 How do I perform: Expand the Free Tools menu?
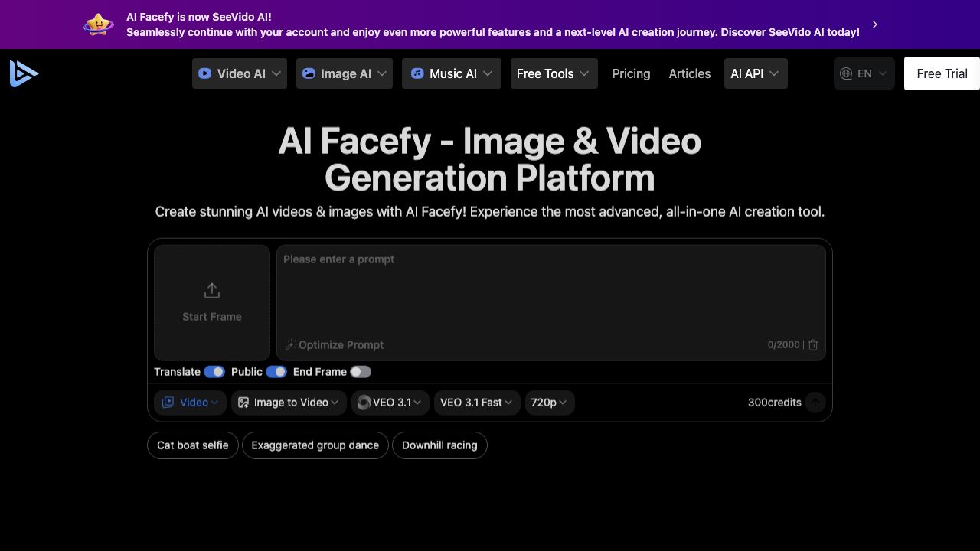(554, 73)
